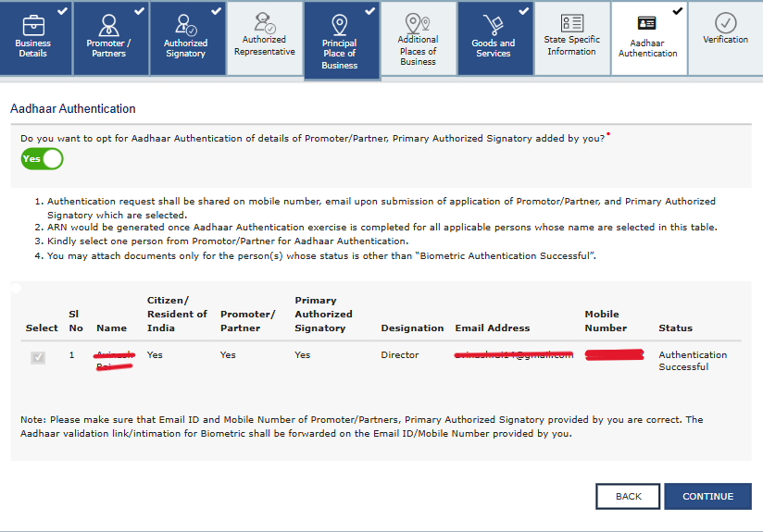Open State Specific Information tab label
The width and height of the screenshot is (763, 532).
(571, 45)
